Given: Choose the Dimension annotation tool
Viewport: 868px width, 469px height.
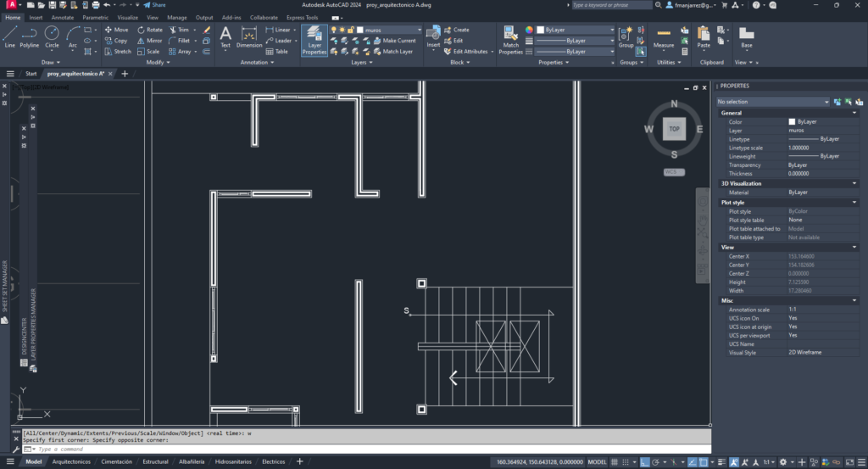Looking at the screenshot, I should [x=249, y=37].
